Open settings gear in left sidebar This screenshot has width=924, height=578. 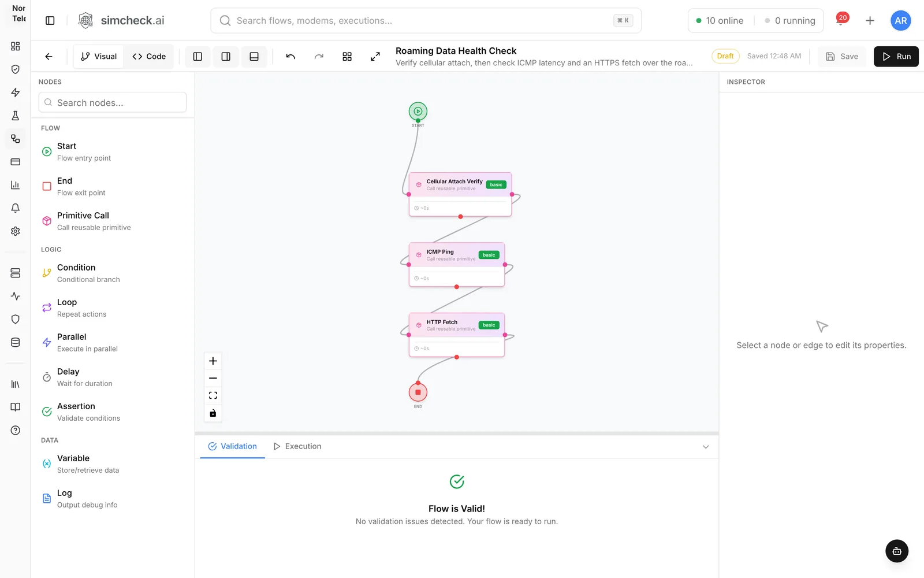(x=16, y=231)
